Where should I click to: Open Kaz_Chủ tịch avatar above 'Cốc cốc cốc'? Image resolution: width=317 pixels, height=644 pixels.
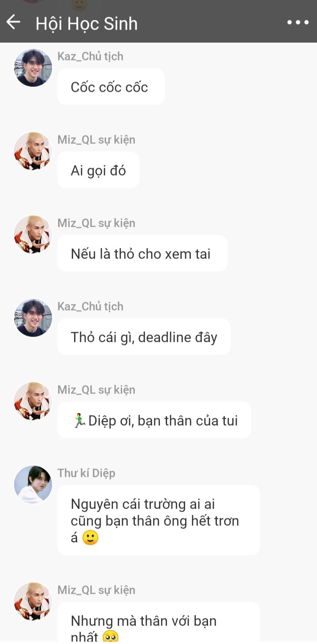[x=33, y=68]
